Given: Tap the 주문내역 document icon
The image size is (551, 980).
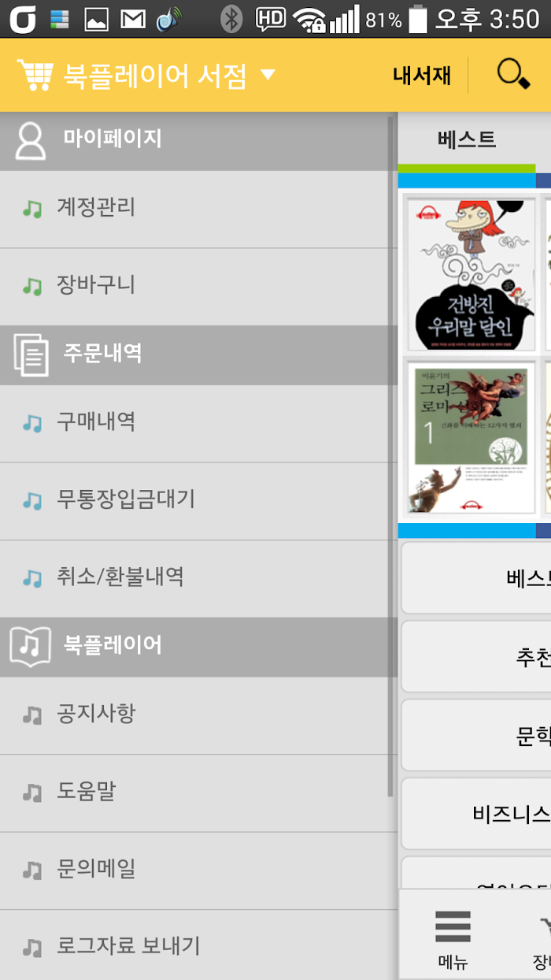Looking at the screenshot, I should [31, 355].
